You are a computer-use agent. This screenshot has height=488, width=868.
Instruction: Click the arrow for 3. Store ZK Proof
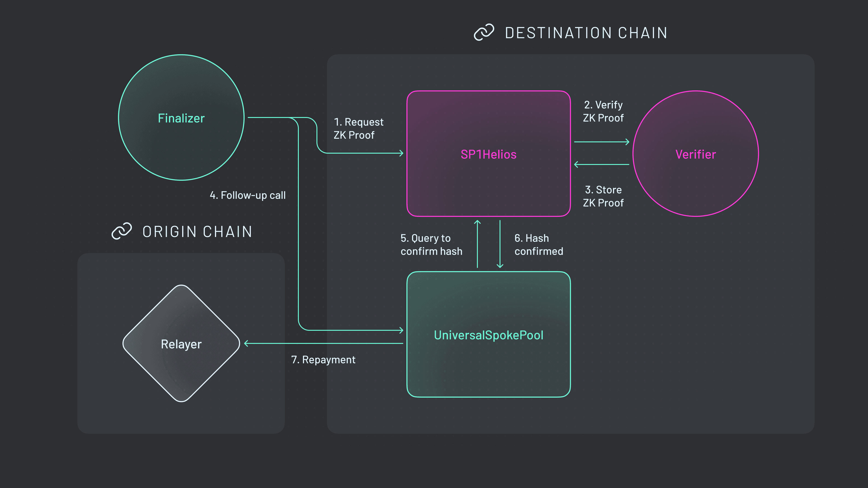click(601, 164)
